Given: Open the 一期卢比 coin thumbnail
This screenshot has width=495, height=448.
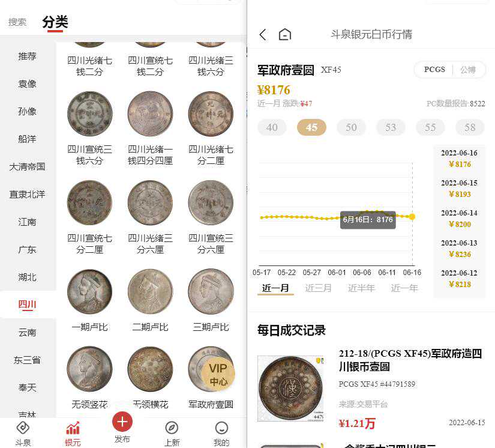Looking at the screenshot, I should coord(89,292).
